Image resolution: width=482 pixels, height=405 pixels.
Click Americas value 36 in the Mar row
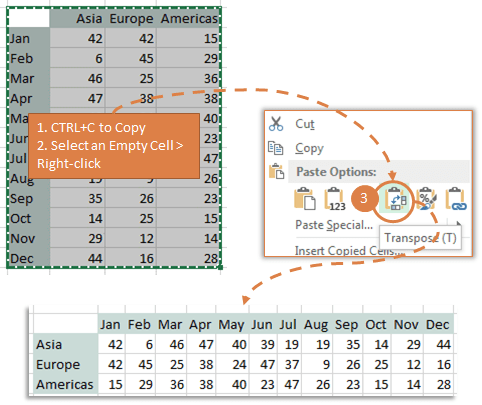tap(189, 78)
